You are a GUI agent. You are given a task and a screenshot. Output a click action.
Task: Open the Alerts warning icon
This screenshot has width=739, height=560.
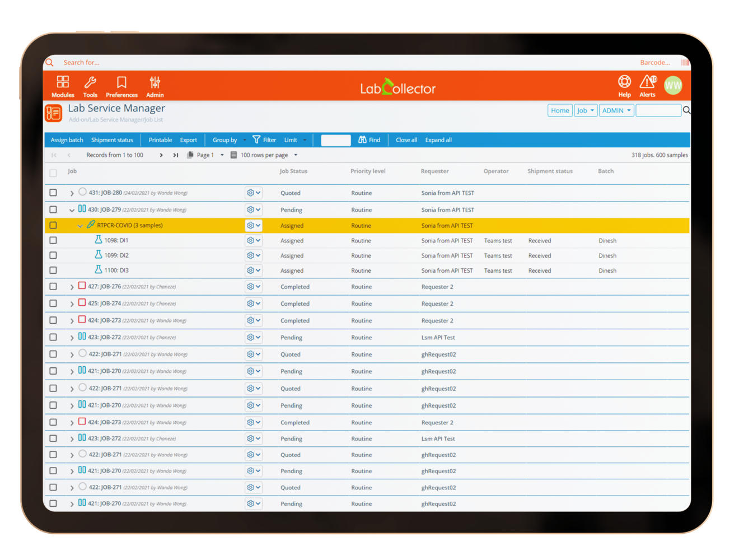click(x=648, y=82)
